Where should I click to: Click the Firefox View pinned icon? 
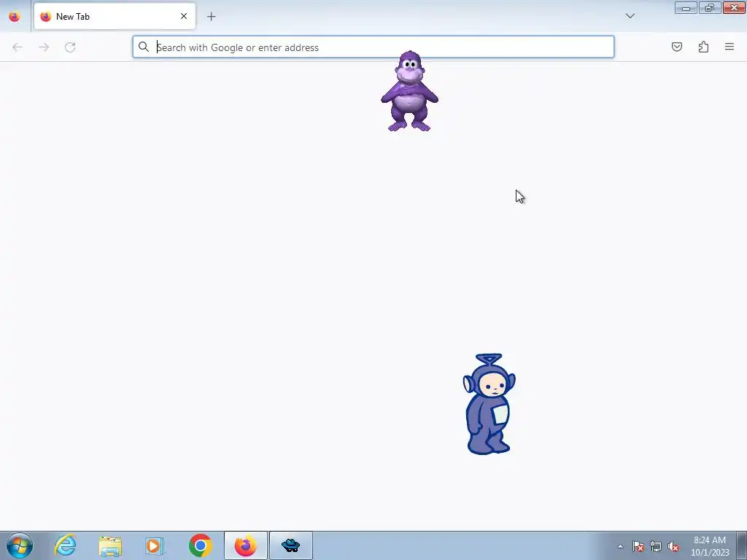[15, 17]
